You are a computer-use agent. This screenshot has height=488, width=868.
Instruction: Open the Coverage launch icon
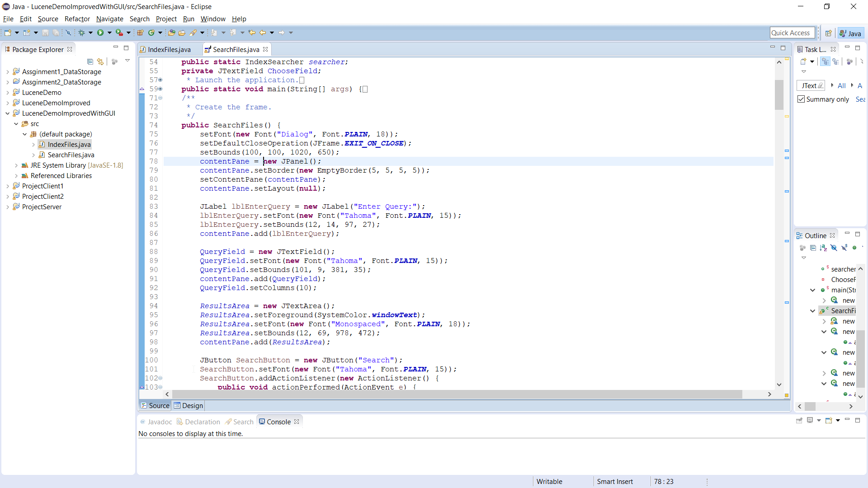click(x=118, y=33)
